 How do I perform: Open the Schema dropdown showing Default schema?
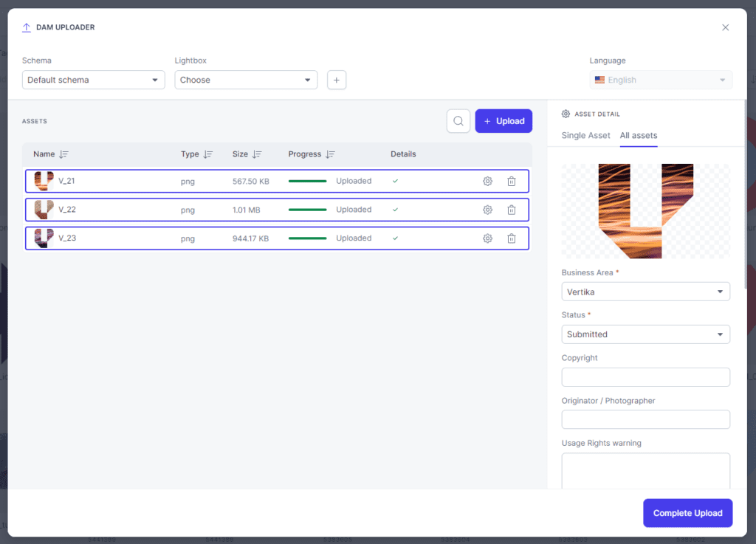[94, 80]
